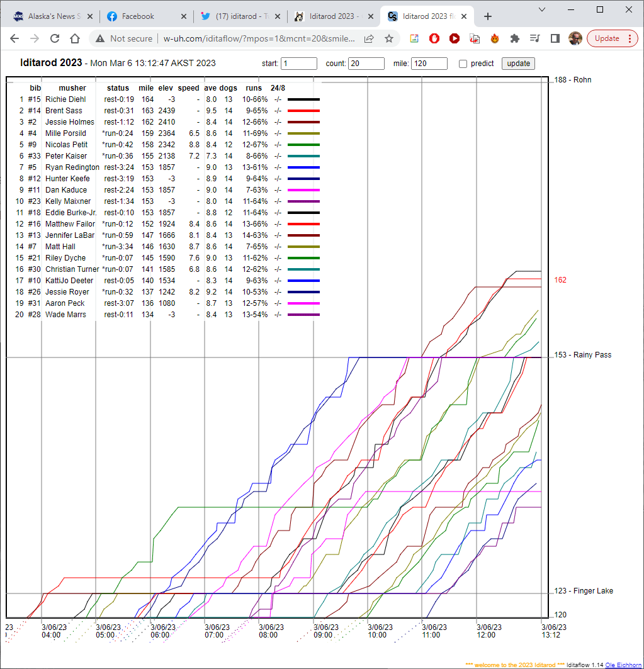Image resolution: width=644 pixels, height=669 pixels.
Task: Click the red stop-hand extension icon
Action: coord(434,38)
